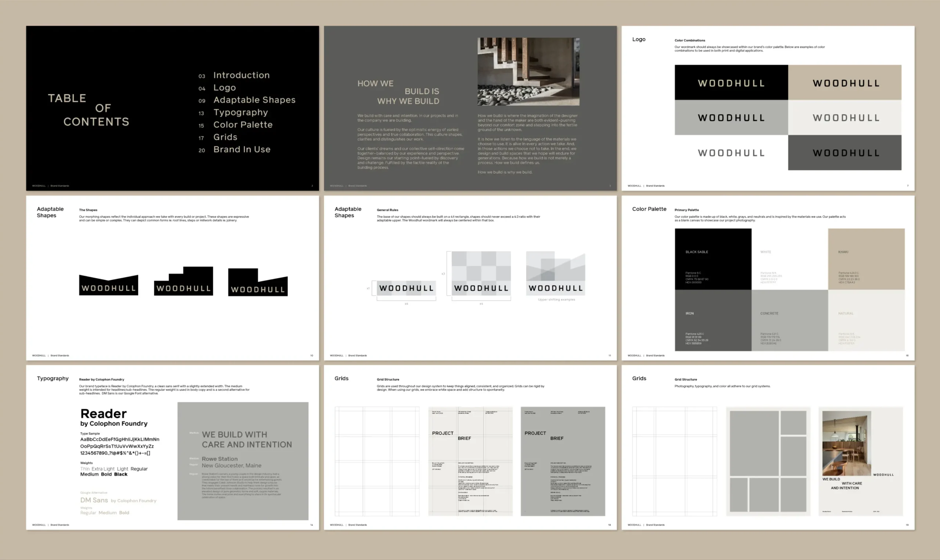Image resolution: width=940 pixels, height=560 pixels.
Task: Select the block-and-slope WOODHULL logo
Action: [x=258, y=282]
